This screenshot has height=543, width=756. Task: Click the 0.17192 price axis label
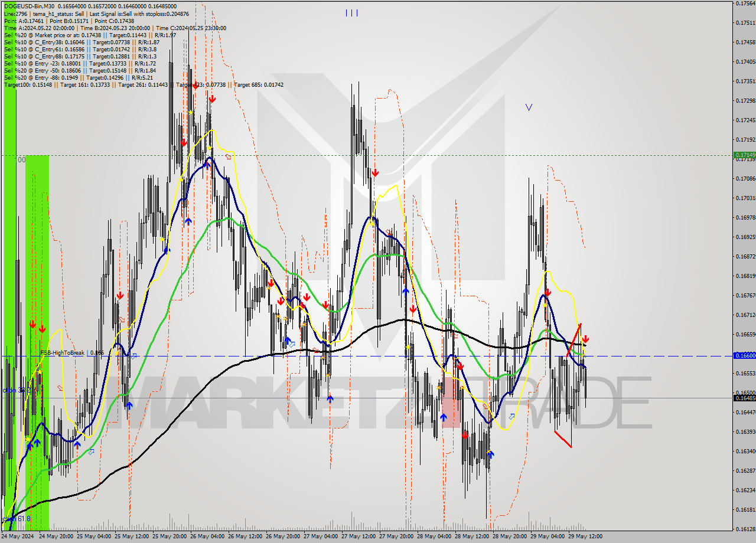click(x=745, y=139)
